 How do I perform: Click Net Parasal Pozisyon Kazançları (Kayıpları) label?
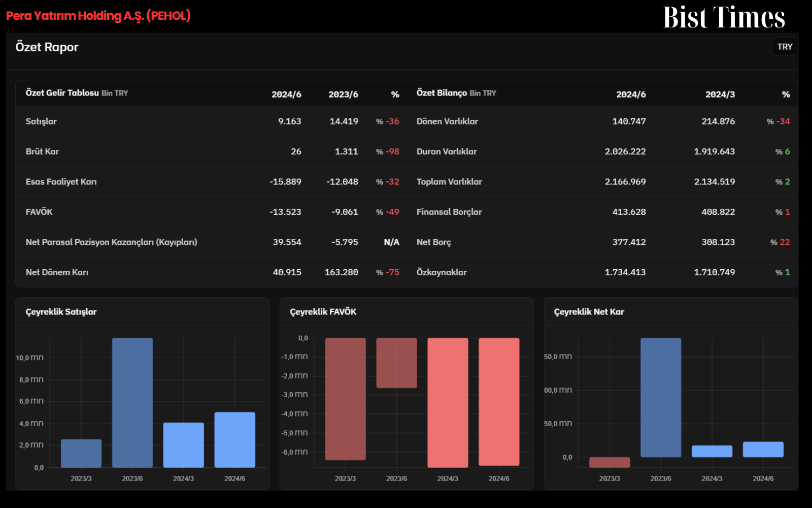(111, 242)
